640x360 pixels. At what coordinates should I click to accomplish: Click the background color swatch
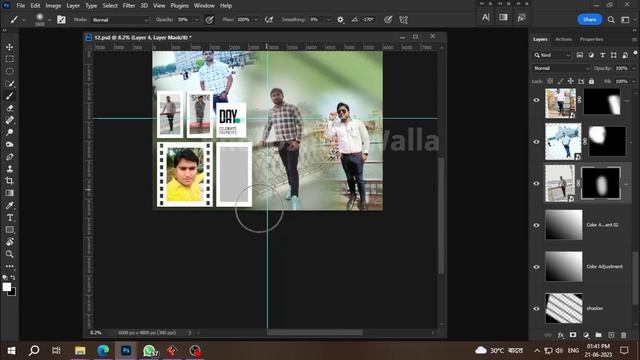tap(13, 293)
